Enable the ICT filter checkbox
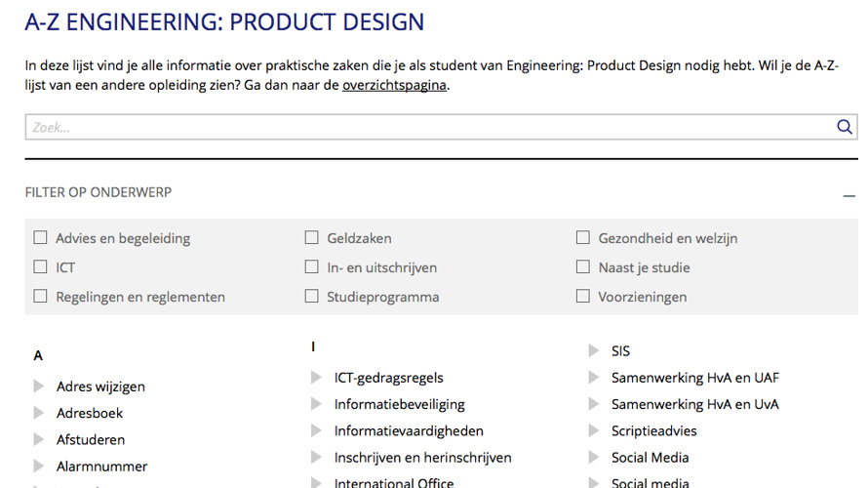Viewport: 868px width, 488px height. [x=41, y=267]
